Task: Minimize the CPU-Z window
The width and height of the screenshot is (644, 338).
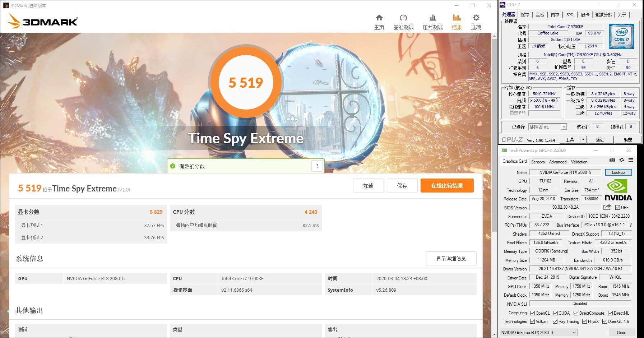Action: tap(602, 5)
